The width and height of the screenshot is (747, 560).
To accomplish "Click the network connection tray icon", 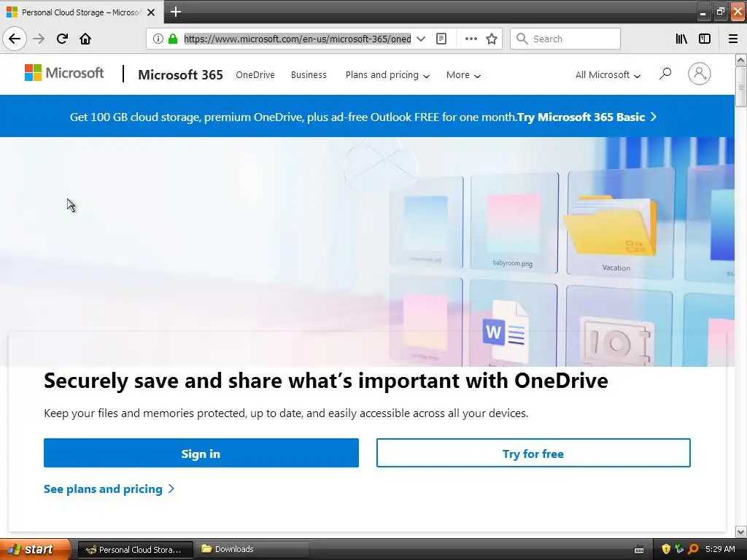I will [679, 549].
